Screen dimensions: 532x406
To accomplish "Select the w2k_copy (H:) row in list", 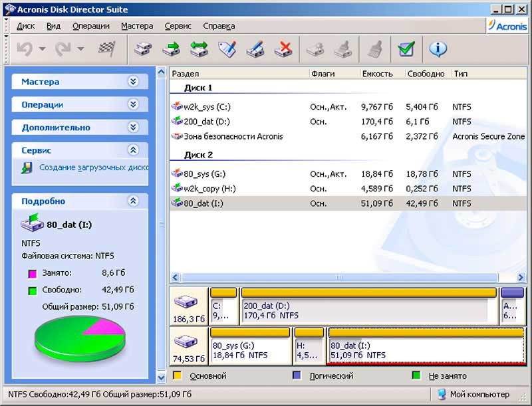I will point(348,189).
